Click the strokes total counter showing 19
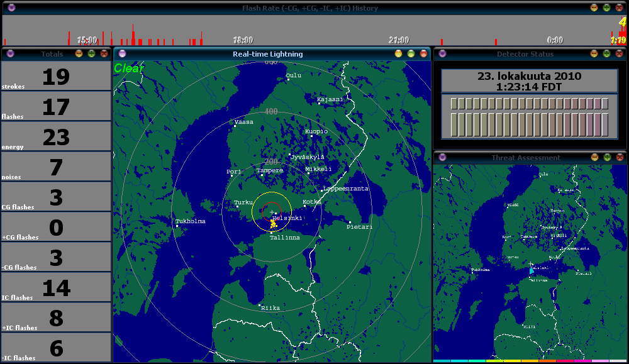The image size is (629, 364). pos(56,77)
